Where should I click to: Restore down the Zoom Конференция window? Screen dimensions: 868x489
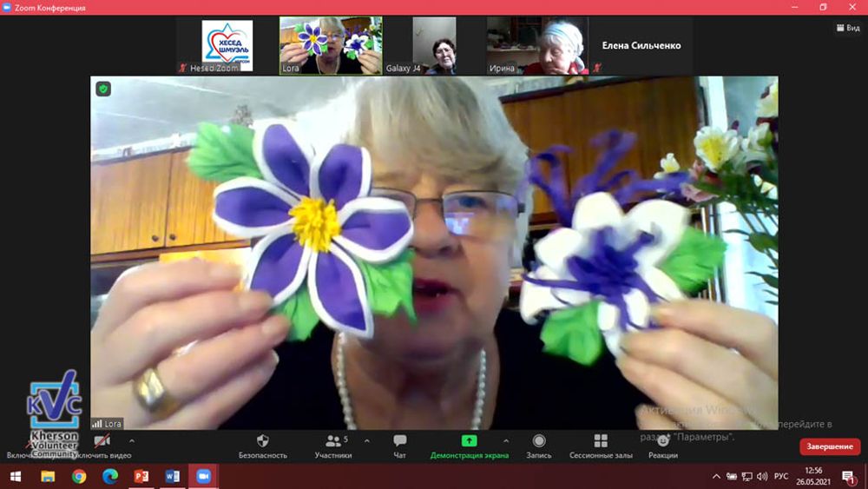[x=823, y=7]
